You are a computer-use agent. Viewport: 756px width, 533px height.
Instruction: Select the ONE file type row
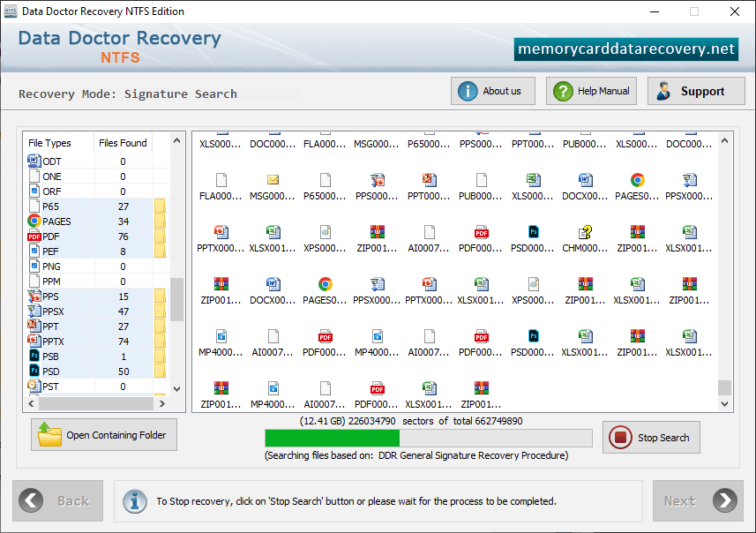[x=96, y=176]
